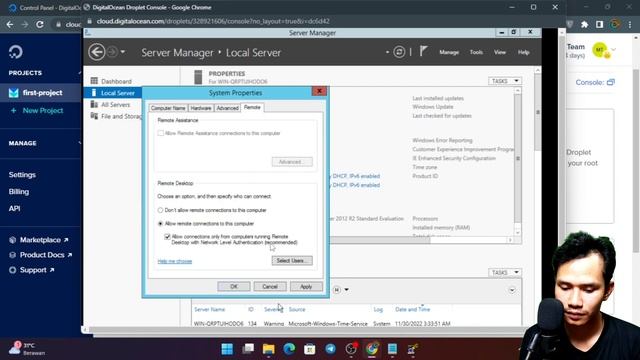Image resolution: width=640 pixels, height=360 pixels.
Task: Select Don't allow remote connections radio
Action: click(160, 210)
